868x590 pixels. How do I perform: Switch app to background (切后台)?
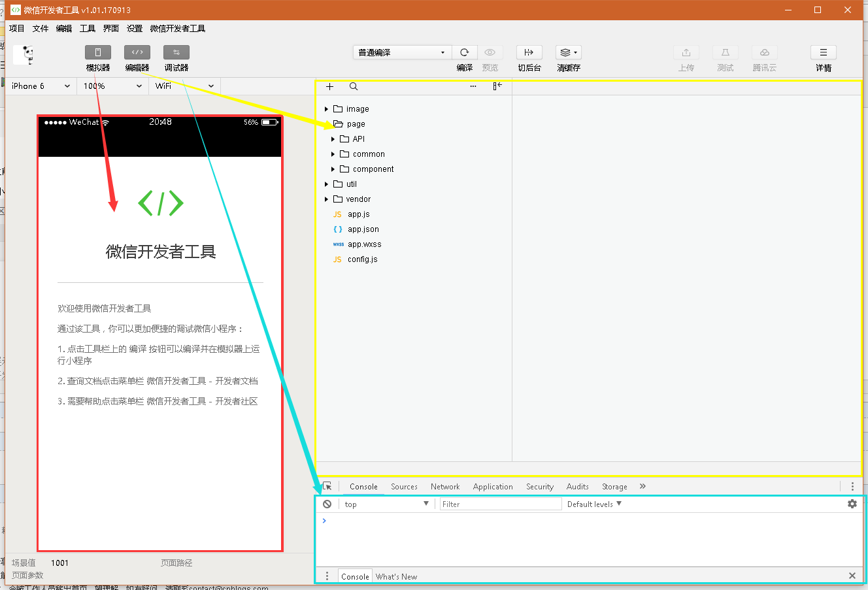529,52
